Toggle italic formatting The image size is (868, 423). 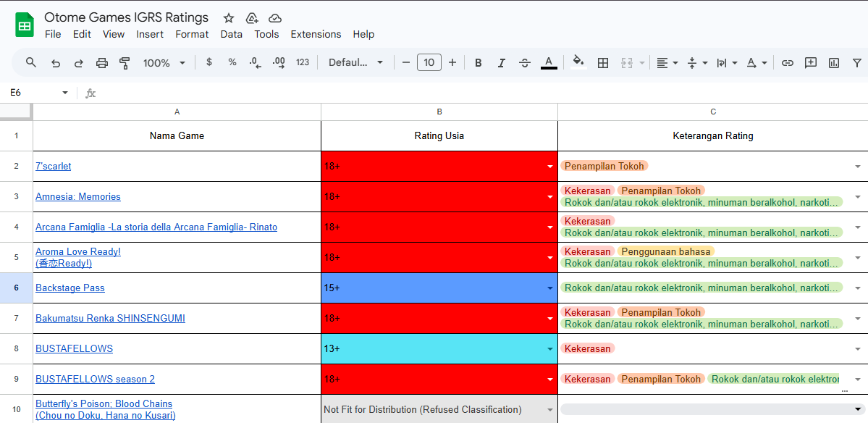pyautogui.click(x=502, y=62)
